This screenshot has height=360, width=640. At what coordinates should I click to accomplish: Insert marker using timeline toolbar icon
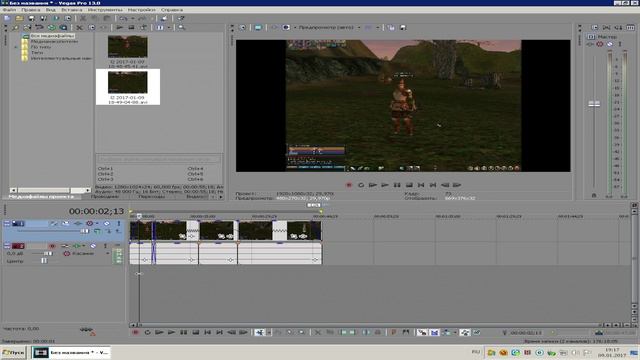coord(393,333)
